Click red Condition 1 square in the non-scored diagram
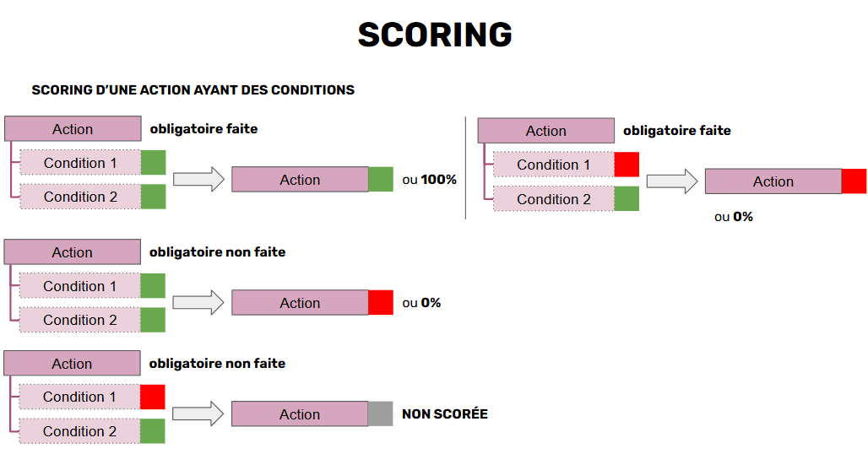Image resolution: width=868 pixels, height=454 pixels. (152, 397)
